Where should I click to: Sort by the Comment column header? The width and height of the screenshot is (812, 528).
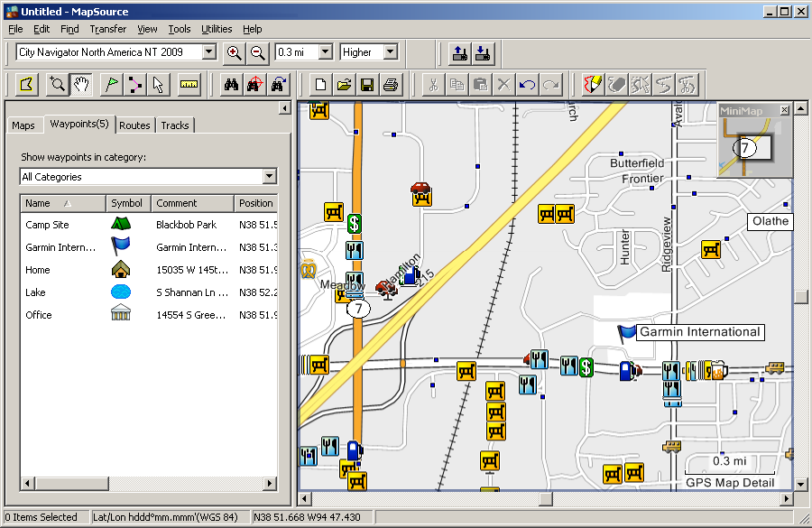[192, 203]
